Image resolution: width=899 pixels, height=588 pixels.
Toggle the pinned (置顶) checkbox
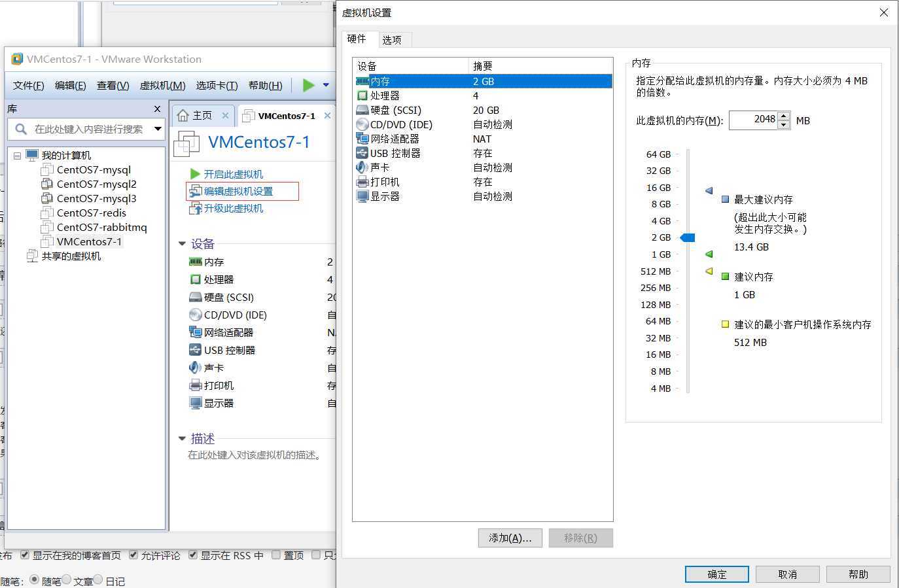coord(276,555)
